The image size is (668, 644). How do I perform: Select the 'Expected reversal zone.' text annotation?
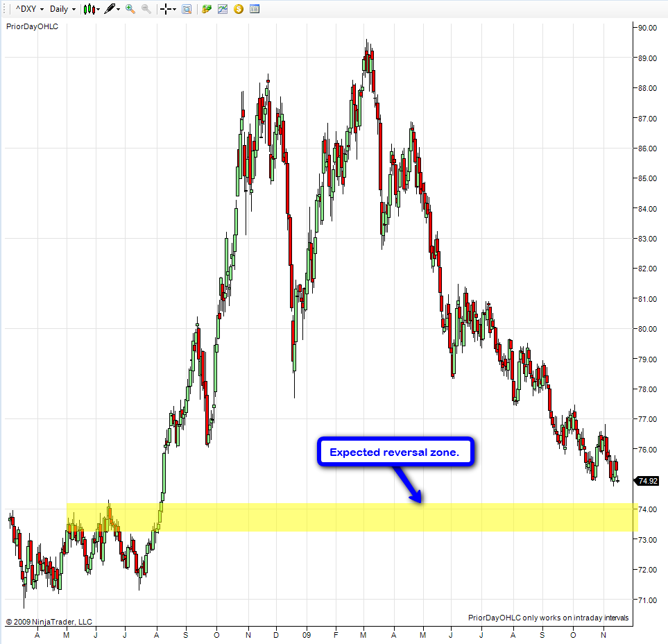tap(395, 452)
